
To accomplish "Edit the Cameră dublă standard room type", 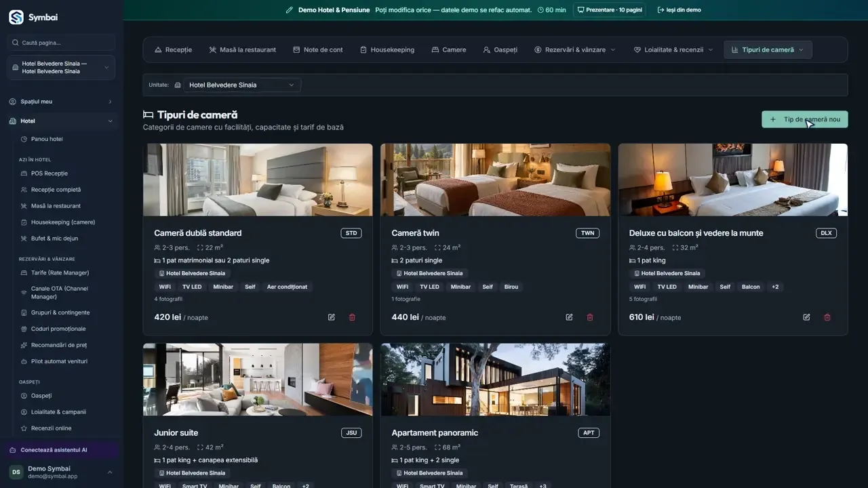I will point(332,317).
